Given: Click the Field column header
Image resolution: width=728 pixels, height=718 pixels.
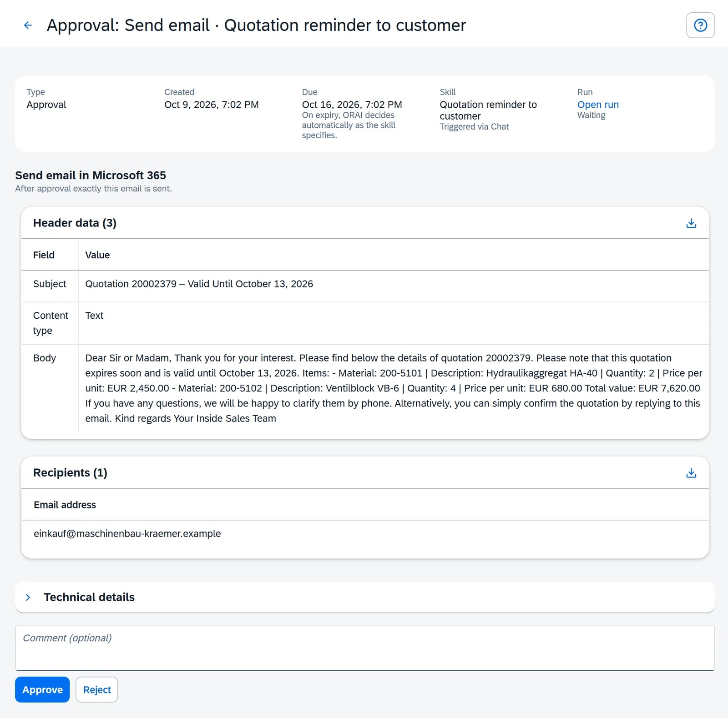Looking at the screenshot, I should (x=44, y=255).
